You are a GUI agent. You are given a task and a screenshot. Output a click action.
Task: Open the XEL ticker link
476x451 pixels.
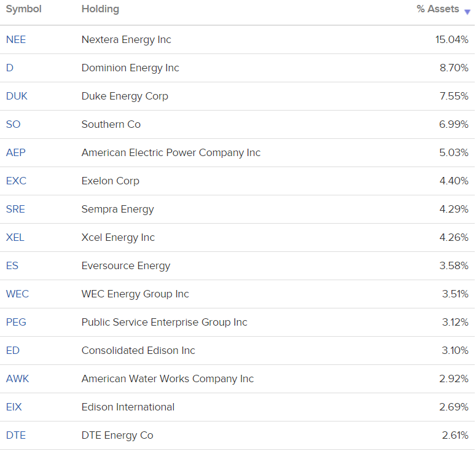[x=15, y=237]
